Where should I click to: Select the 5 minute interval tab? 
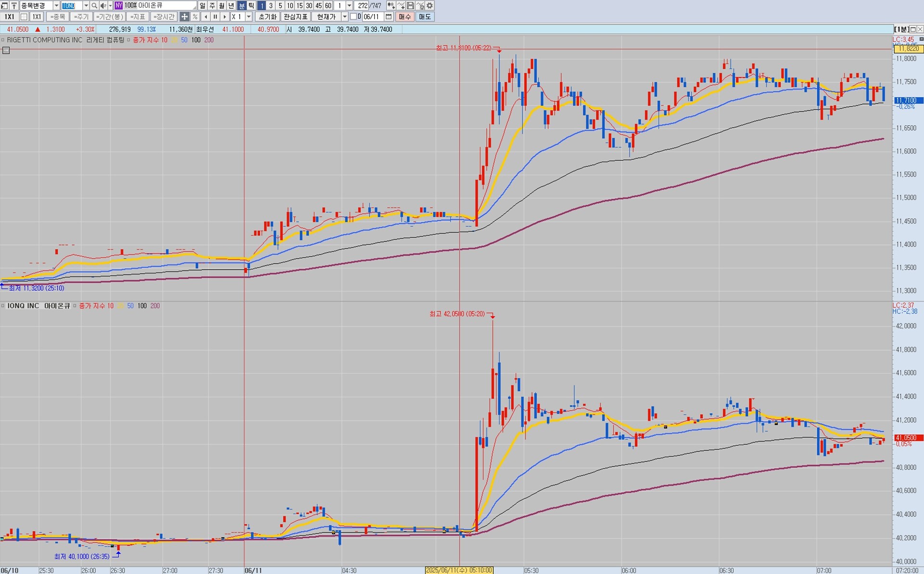(x=280, y=5)
